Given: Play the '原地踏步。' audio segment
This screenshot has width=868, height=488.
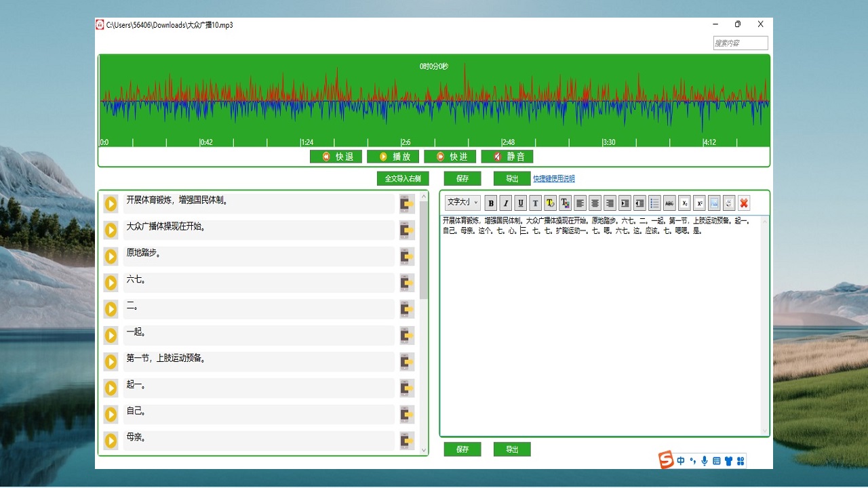Looking at the screenshot, I should pos(111,256).
